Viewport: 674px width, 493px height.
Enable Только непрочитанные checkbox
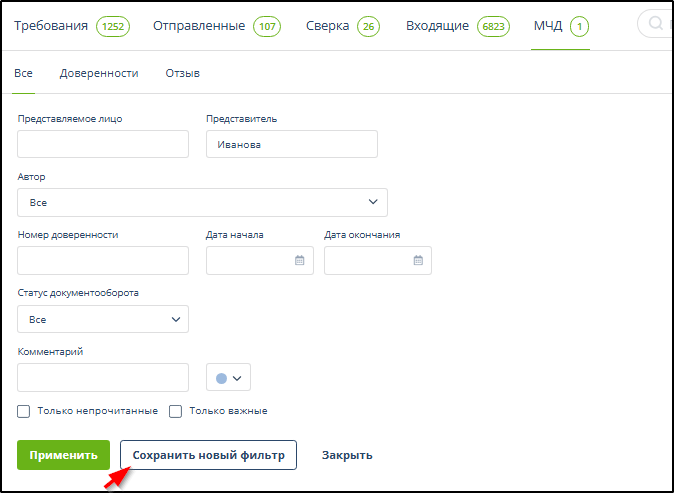[24, 411]
